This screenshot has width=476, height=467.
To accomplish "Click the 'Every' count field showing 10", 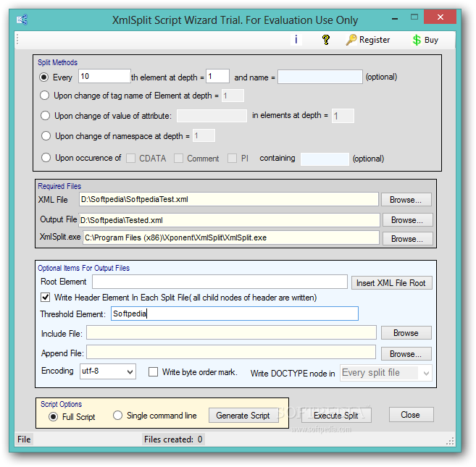I will tap(104, 76).
